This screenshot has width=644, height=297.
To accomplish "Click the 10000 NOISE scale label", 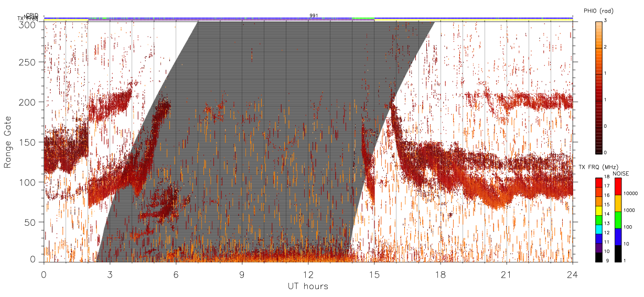I will 630,193.
